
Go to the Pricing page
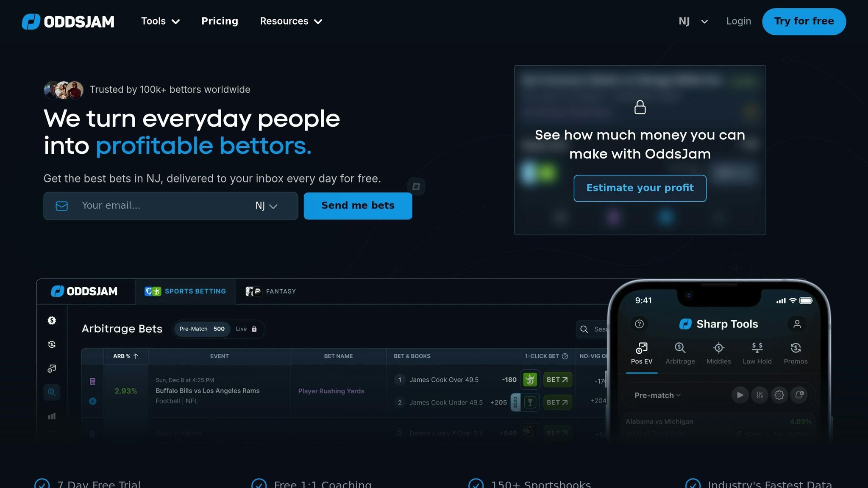coord(220,21)
